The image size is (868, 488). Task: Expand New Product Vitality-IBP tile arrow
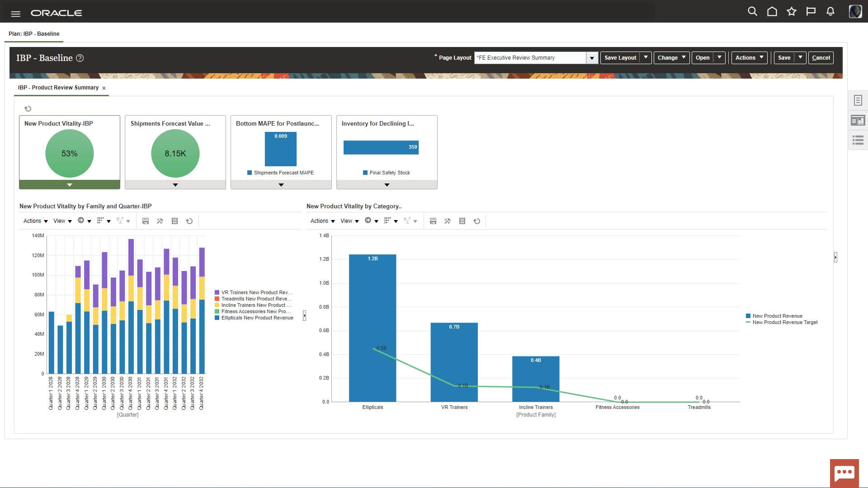point(70,185)
